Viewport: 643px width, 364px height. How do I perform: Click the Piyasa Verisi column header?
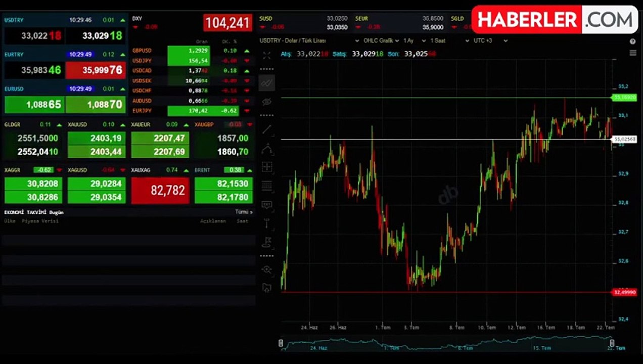pos(40,221)
